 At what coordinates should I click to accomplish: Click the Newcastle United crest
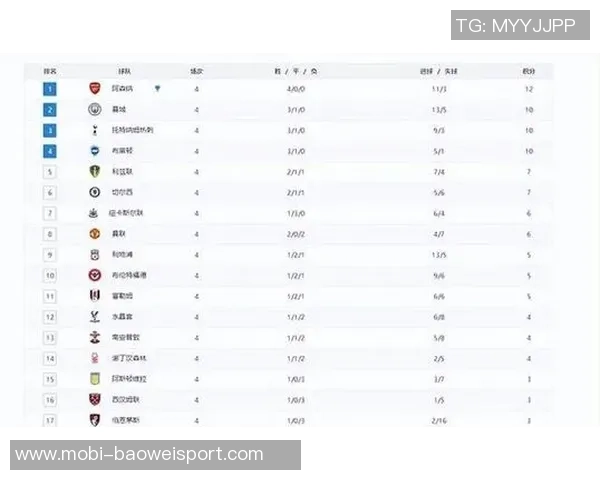point(95,213)
